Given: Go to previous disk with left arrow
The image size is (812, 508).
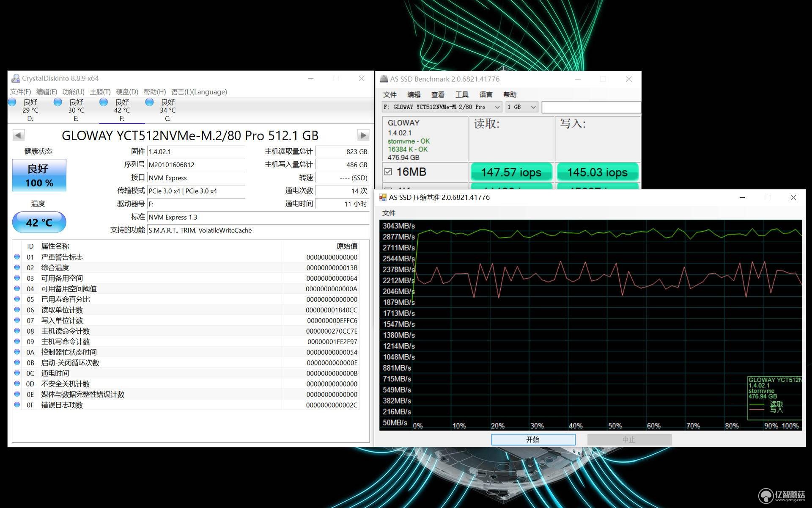Looking at the screenshot, I should 18,135.
